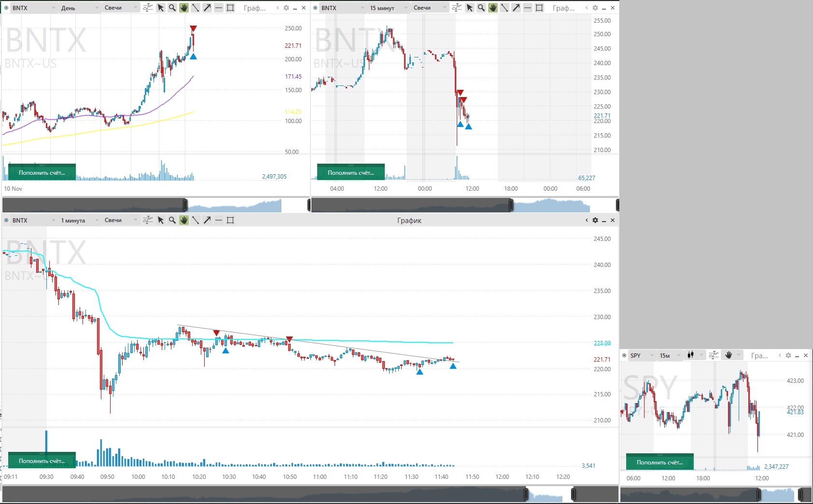The height and width of the screenshot is (504, 813).
Task: Open the BNTX symbol dropdown in the 1 минута chart
Action: pos(34,220)
